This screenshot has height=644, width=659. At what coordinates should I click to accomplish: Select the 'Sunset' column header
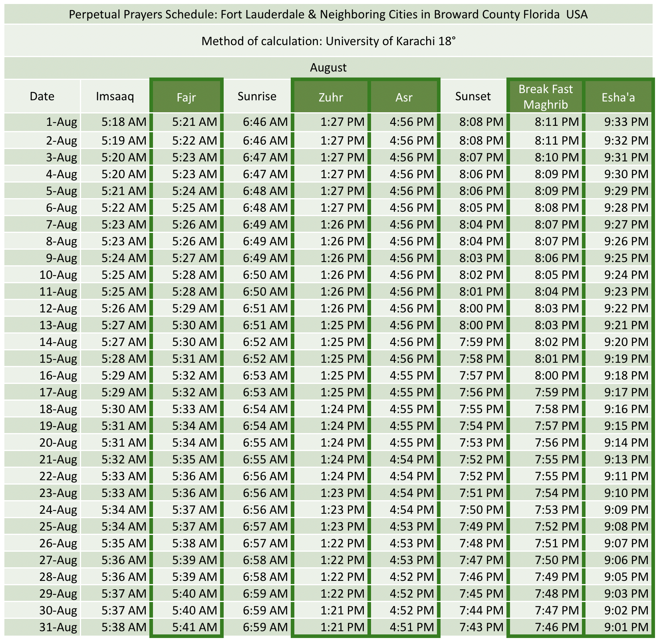473,96
